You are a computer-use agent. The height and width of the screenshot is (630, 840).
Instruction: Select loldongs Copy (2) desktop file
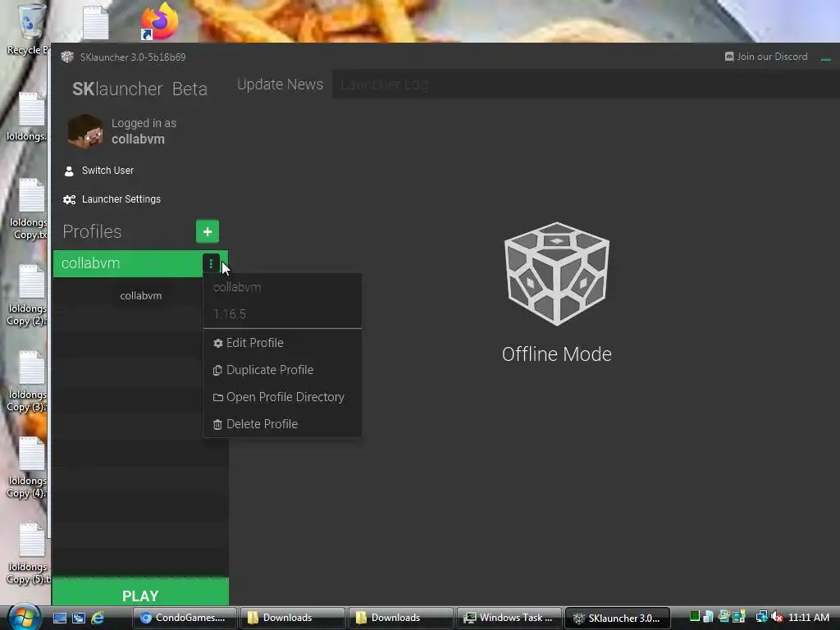28,294
